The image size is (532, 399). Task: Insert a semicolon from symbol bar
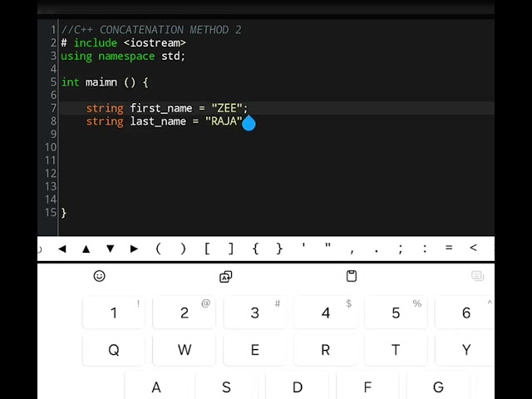click(401, 249)
